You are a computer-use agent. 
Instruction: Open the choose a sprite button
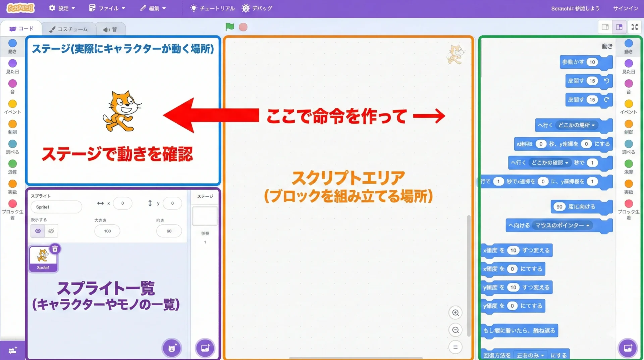tap(172, 348)
